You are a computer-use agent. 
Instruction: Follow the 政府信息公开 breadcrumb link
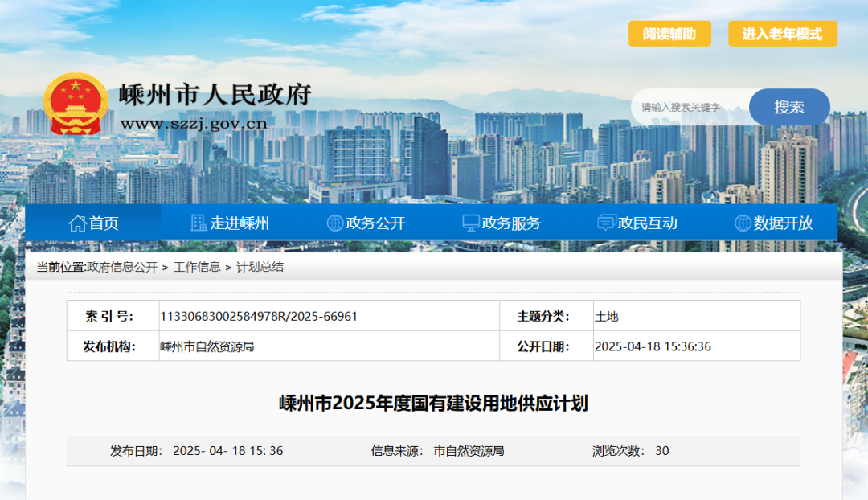pos(122,267)
